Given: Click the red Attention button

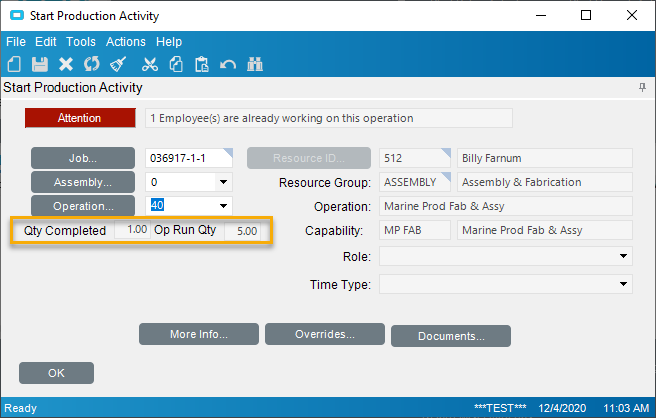Looking at the screenshot, I should [x=80, y=118].
